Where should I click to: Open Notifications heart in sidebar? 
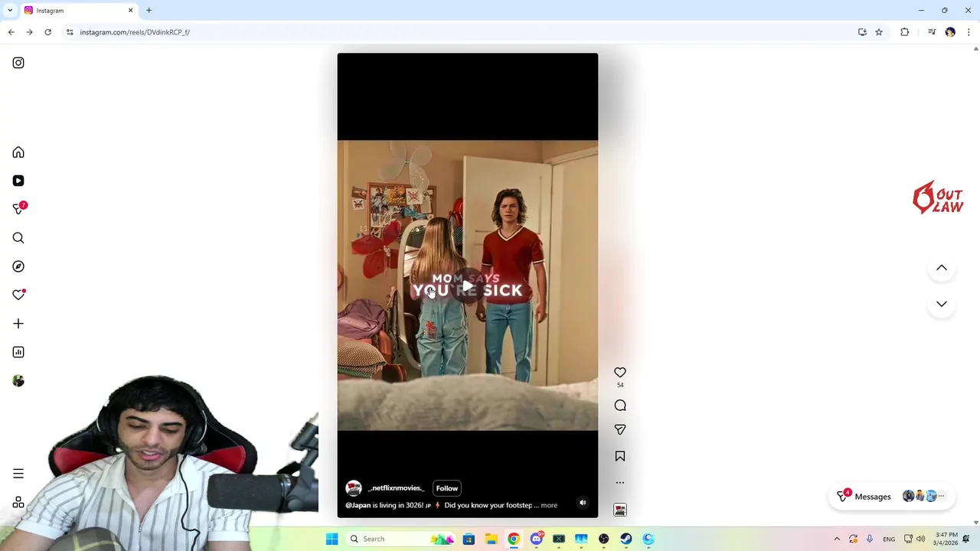[18, 295]
